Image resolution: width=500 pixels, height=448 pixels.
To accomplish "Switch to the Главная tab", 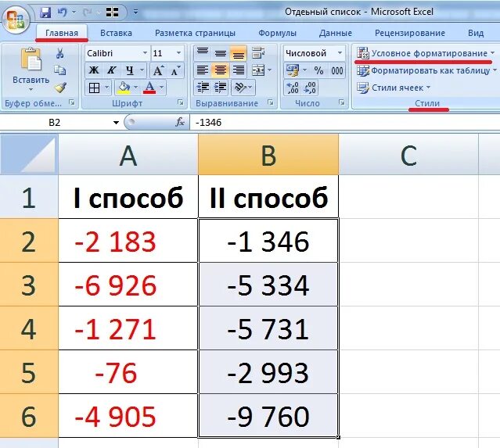I will [x=62, y=33].
